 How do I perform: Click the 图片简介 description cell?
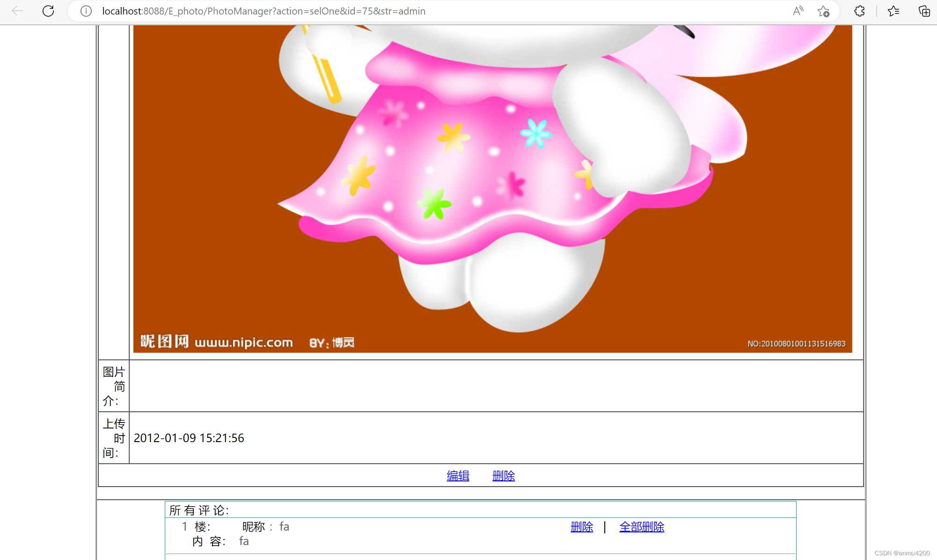coord(114,386)
